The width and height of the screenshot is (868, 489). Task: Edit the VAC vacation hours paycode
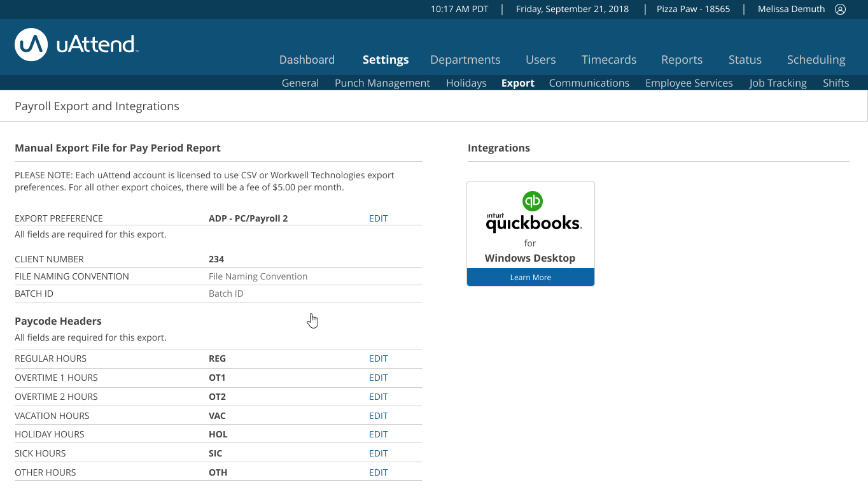tap(378, 415)
